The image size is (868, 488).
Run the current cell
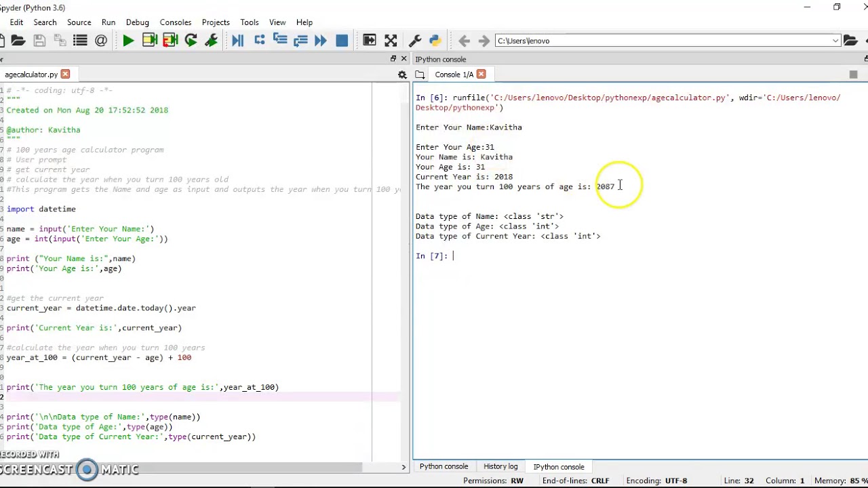click(149, 41)
